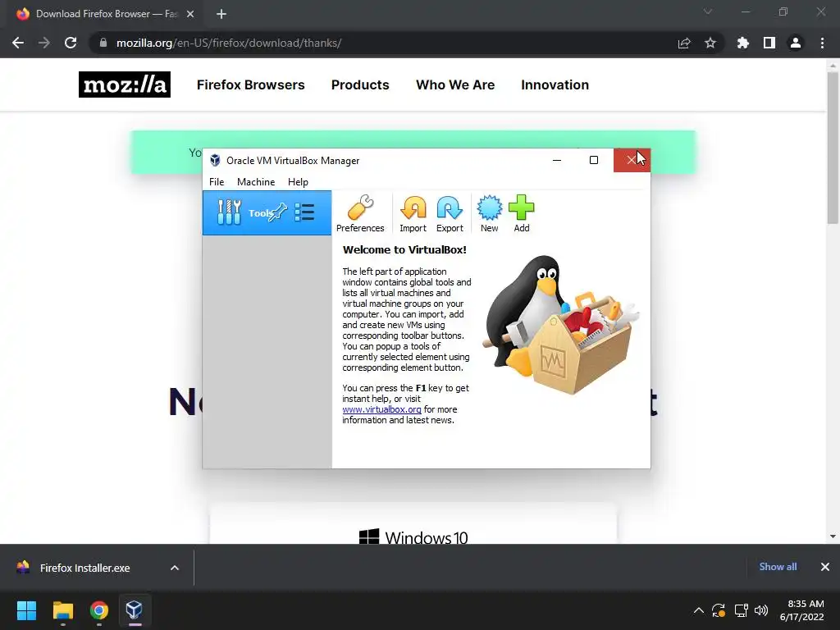Click the green Add machine icon

tap(521, 213)
